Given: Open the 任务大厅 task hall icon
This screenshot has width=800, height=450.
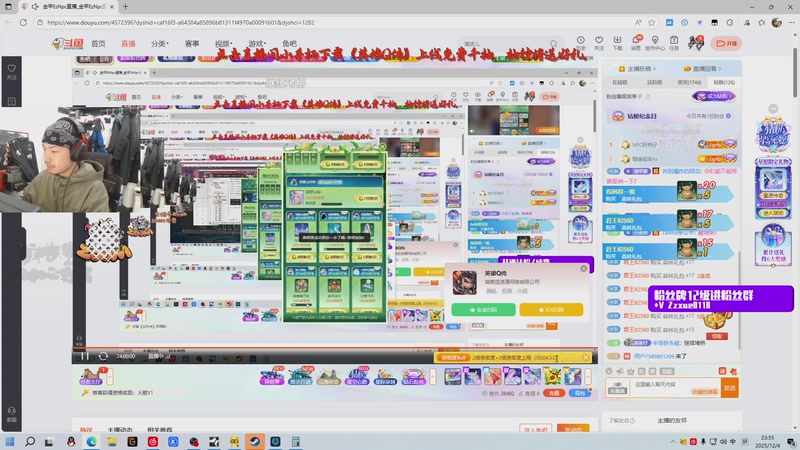Looking at the screenshot, I should [92, 377].
